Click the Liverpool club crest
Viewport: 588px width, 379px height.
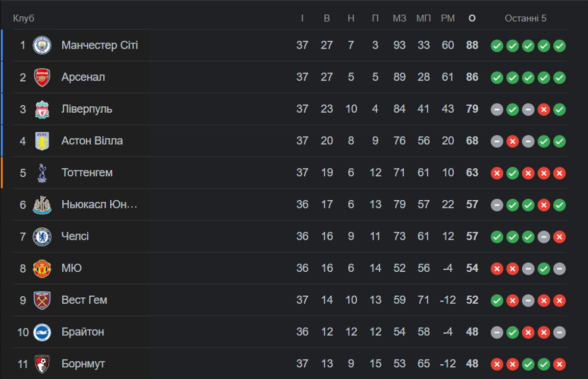(x=42, y=109)
